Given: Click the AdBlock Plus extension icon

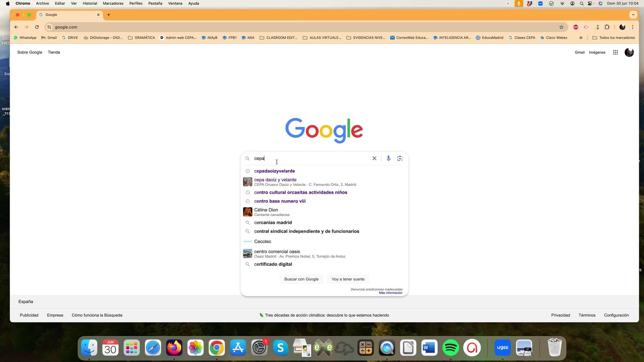Looking at the screenshot, I should pyautogui.click(x=576, y=27).
